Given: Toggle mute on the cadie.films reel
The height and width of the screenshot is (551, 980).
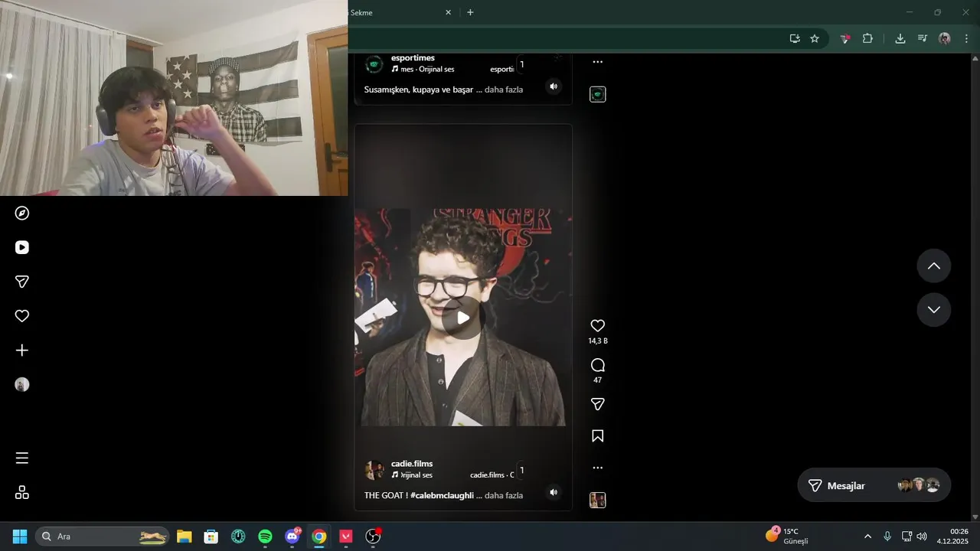Looking at the screenshot, I should coord(554,492).
